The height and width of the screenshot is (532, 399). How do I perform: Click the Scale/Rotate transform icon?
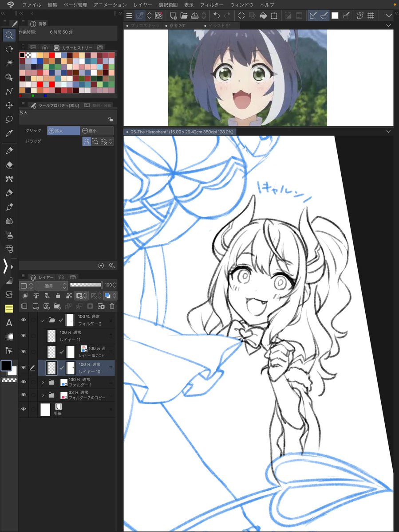[274, 16]
